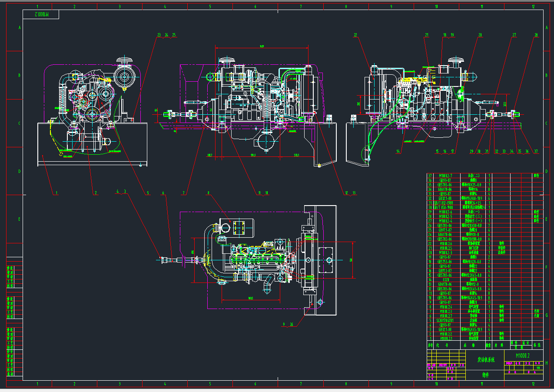Click the green title text 发动机系统
Screen dimensions: 554x392
pos(486,360)
